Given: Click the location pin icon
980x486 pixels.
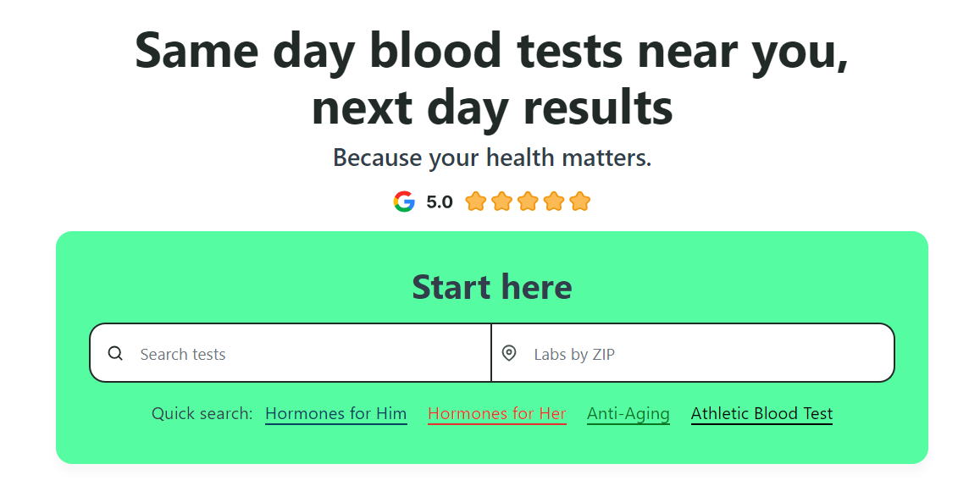Looking at the screenshot, I should 509,353.
